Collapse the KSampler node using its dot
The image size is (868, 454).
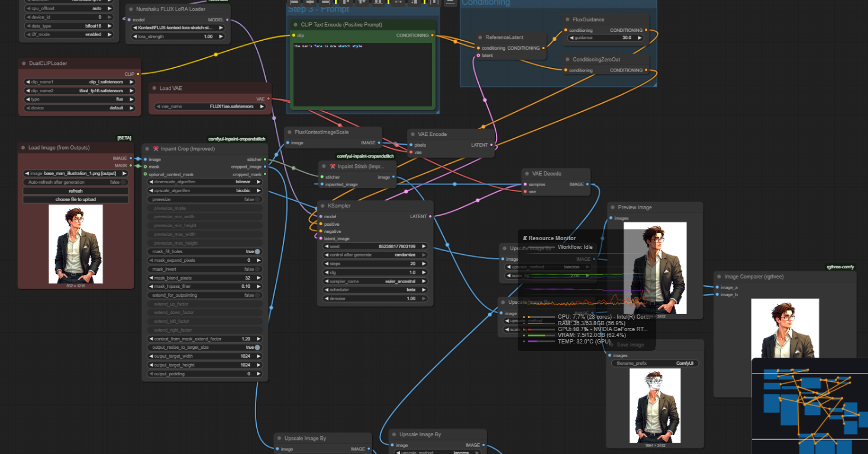tap(324, 206)
